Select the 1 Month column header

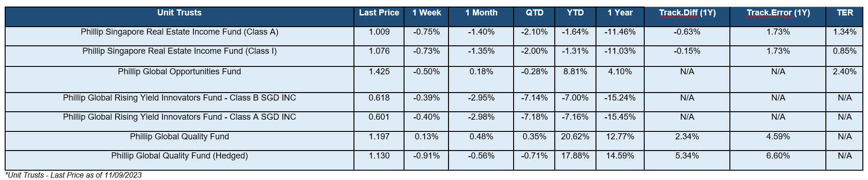point(481,13)
